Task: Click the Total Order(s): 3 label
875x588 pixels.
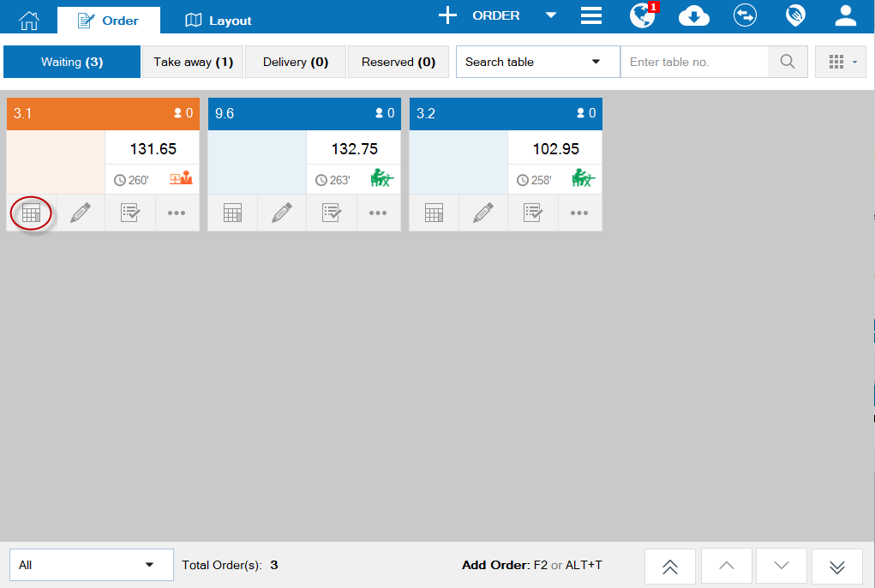Action: click(230, 565)
